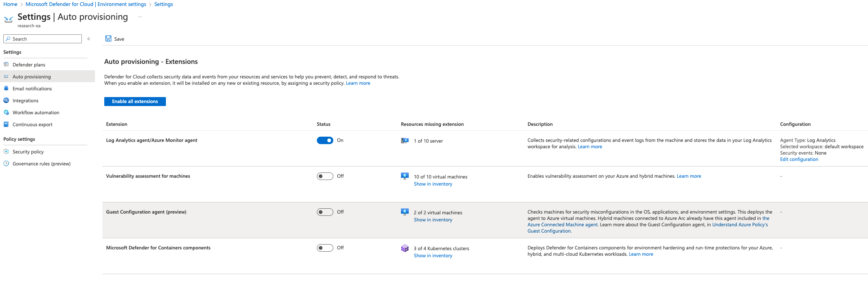Click Enable all extensions button
The width and height of the screenshot is (868, 286).
135,102
